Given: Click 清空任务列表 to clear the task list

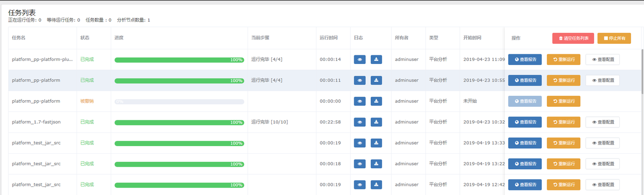Looking at the screenshot, I should tap(574, 38).
